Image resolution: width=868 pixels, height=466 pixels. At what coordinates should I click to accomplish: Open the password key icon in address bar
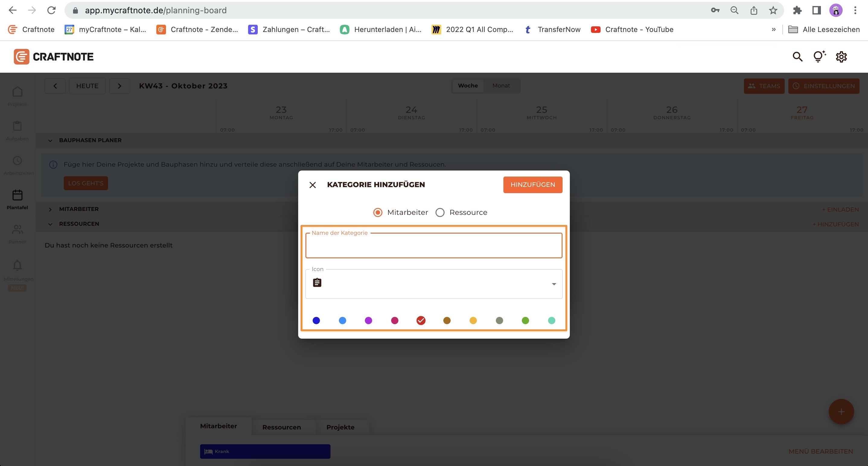[x=715, y=11]
